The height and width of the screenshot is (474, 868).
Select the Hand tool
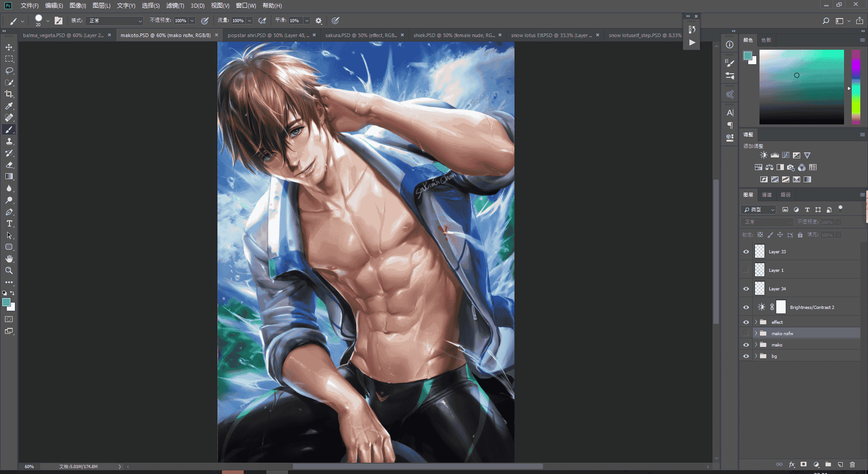(x=9, y=259)
